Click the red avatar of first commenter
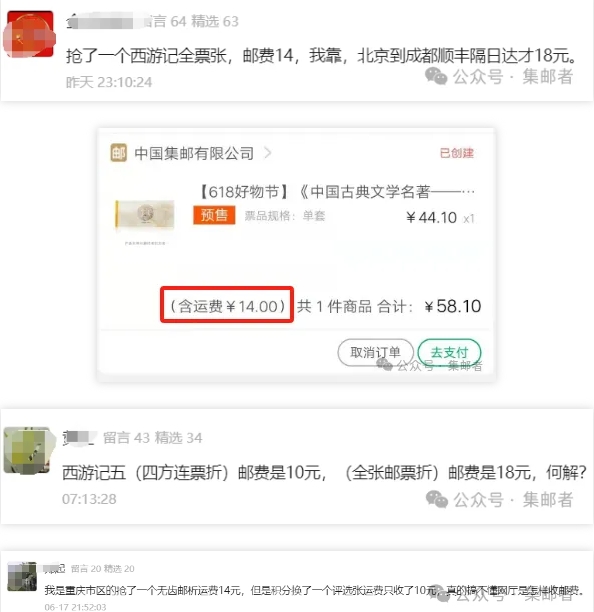 (x=30, y=34)
